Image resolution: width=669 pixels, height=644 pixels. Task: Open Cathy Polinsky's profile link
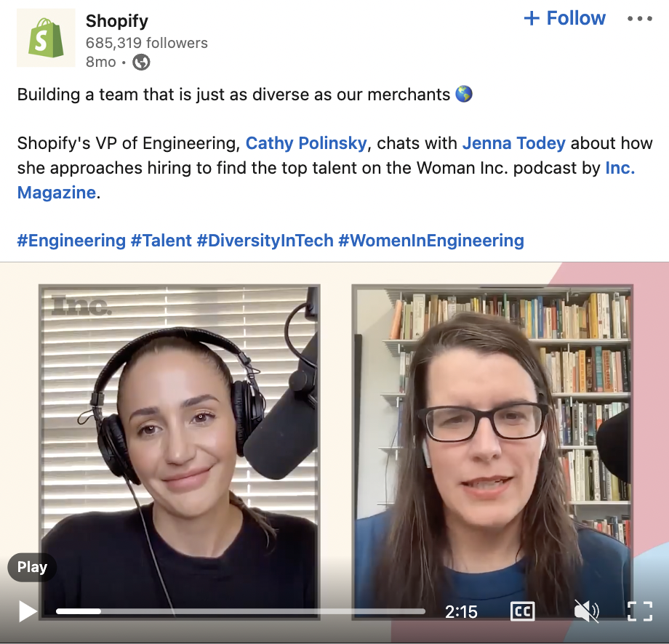[306, 143]
